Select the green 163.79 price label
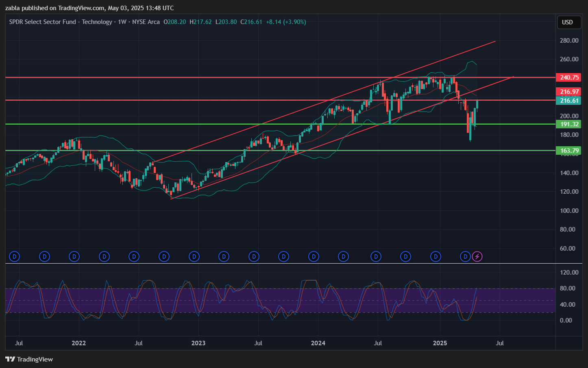 click(569, 151)
